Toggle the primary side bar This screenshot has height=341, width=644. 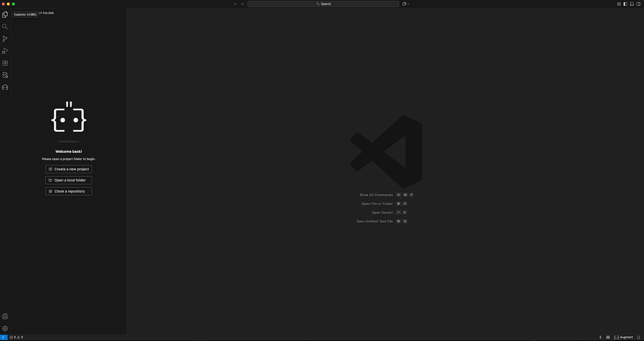625,4
